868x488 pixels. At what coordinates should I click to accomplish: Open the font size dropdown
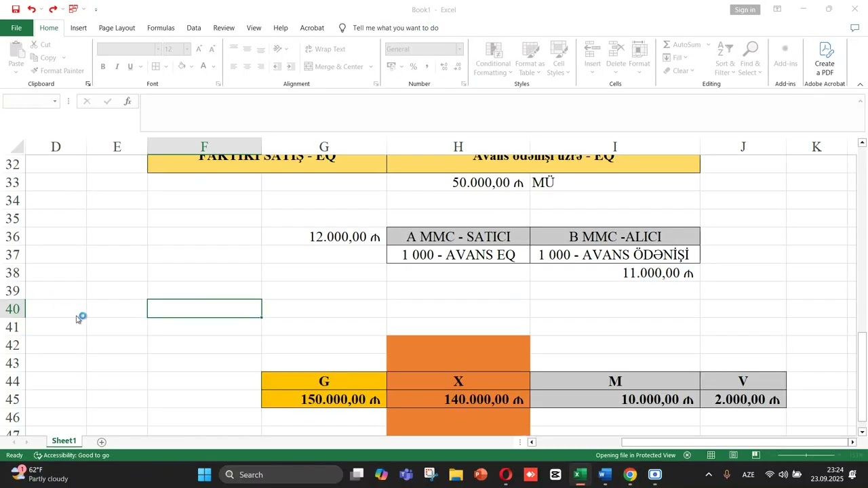point(186,49)
